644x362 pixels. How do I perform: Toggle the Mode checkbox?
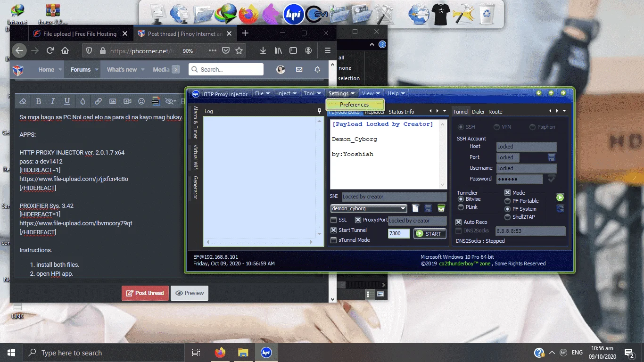(508, 192)
